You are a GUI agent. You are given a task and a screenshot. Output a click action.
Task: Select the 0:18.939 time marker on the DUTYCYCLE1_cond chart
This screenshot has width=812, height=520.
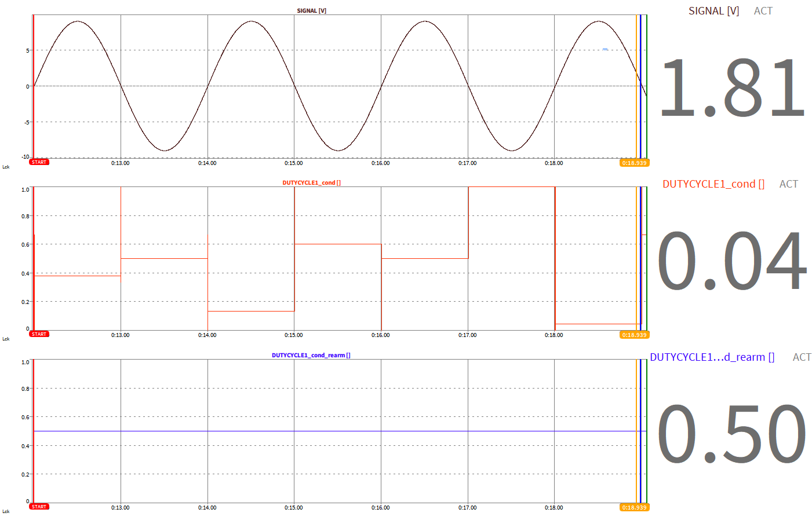(634, 335)
